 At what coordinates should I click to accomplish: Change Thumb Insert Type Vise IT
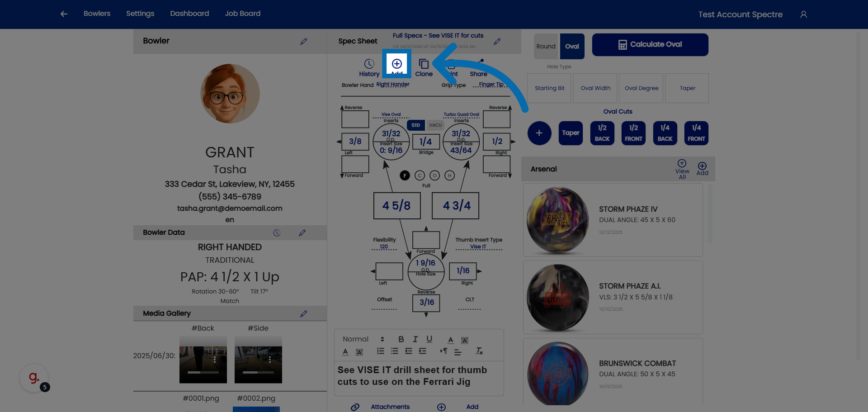coord(478,247)
